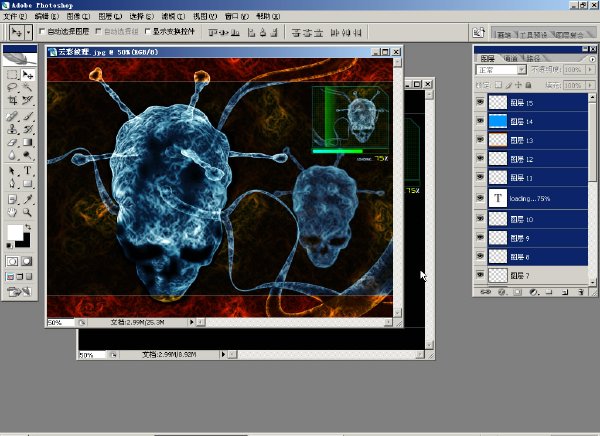600x436 pixels.
Task: Select the Lasso tool
Action: tap(12, 88)
